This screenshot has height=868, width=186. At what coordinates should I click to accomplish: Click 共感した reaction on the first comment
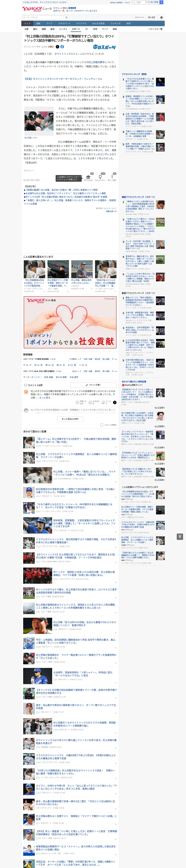(x=81, y=402)
